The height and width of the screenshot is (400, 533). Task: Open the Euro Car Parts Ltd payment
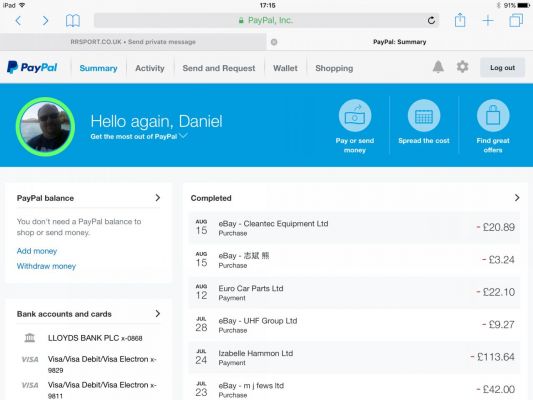point(354,292)
